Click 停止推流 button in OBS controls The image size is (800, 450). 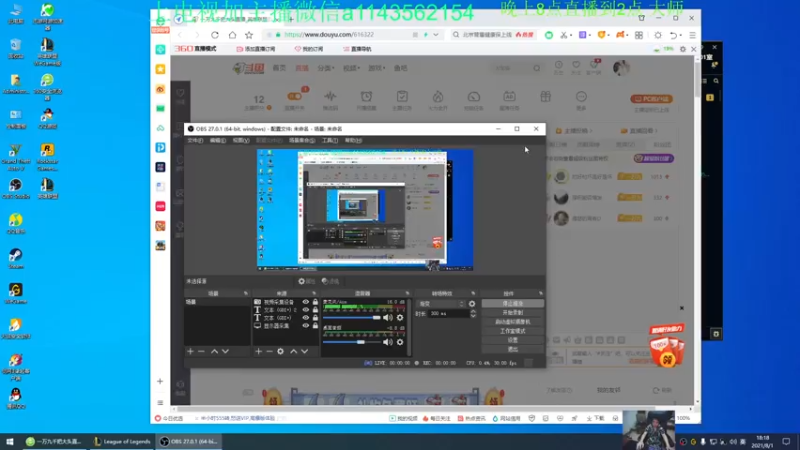click(x=512, y=304)
